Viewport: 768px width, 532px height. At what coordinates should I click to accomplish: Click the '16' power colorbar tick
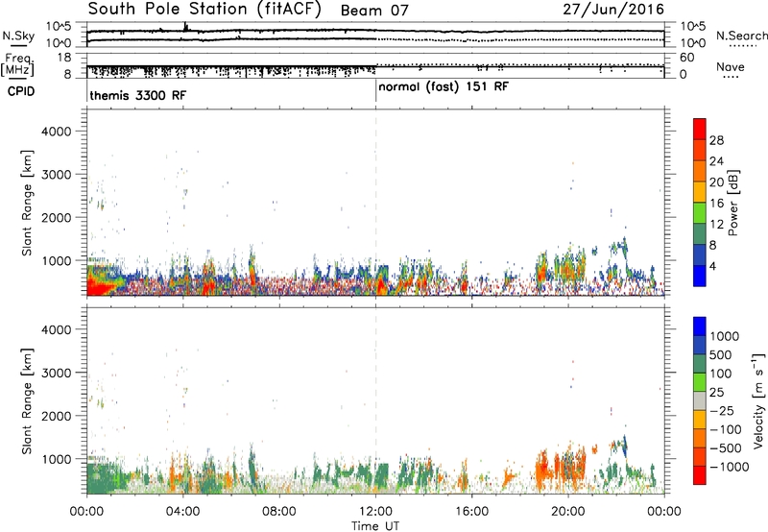pos(716,204)
